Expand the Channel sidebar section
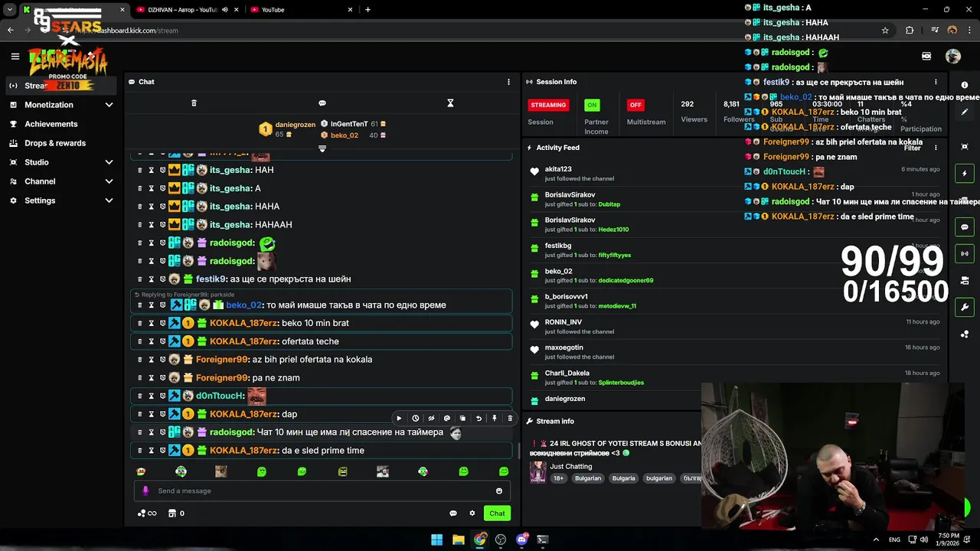The width and height of the screenshot is (980, 551). (x=109, y=181)
